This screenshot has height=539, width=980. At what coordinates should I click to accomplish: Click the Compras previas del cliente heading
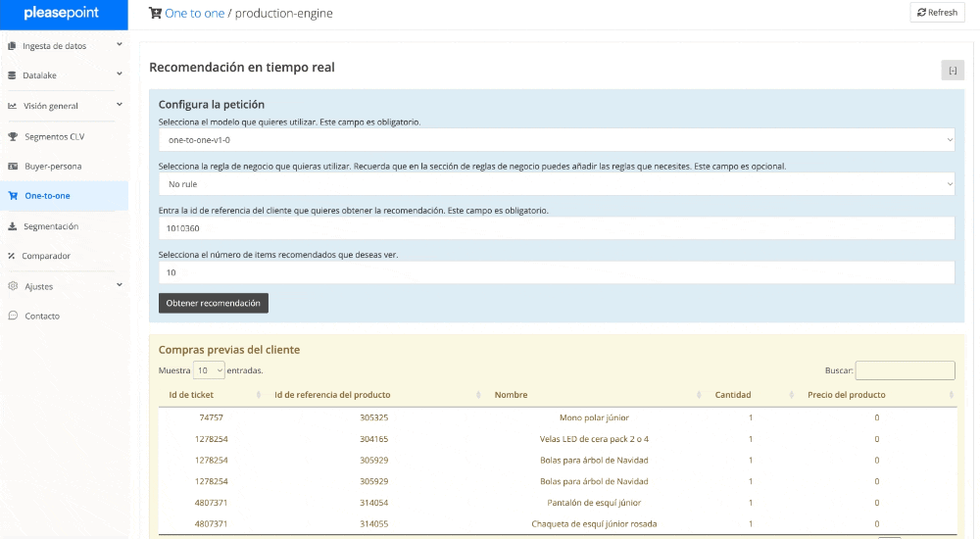click(x=228, y=350)
